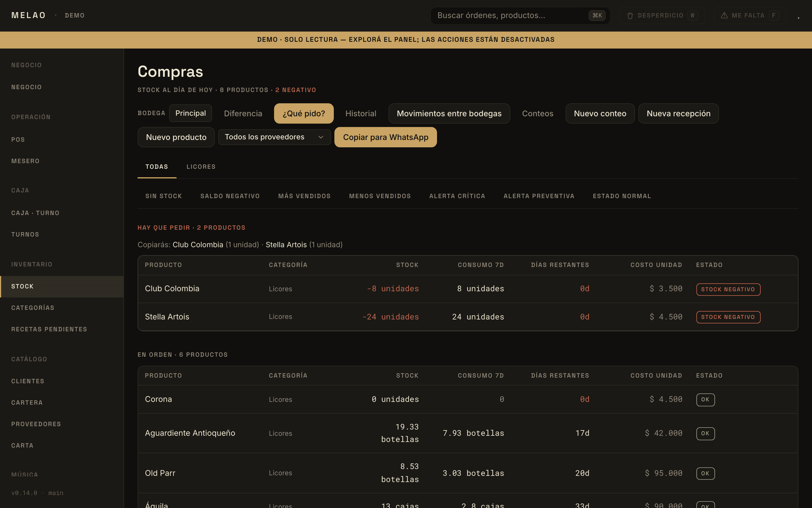This screenshot has width=812, height=508.
Task: Click the OK badge for Aguardiente Antioqueño
Action: [705, 433]
